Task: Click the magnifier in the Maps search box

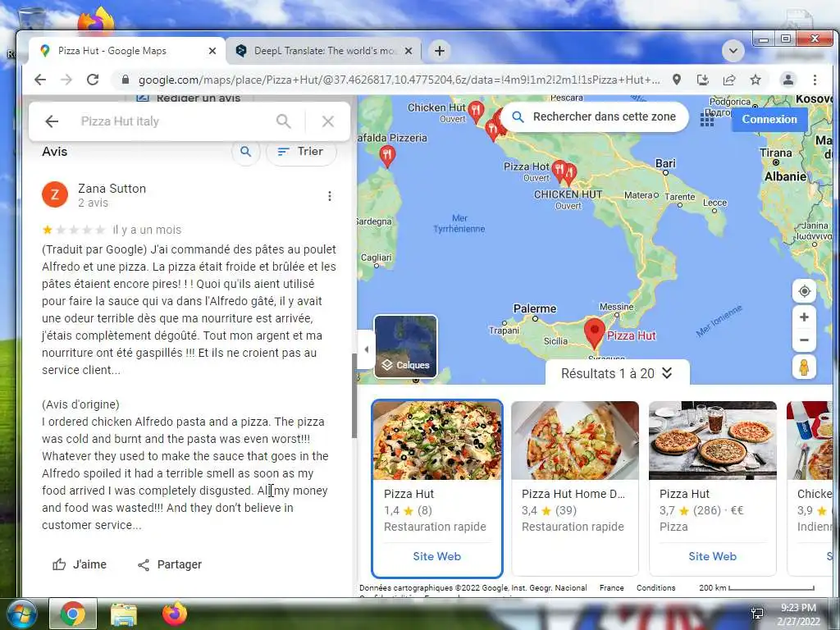Action: [283, 121]
